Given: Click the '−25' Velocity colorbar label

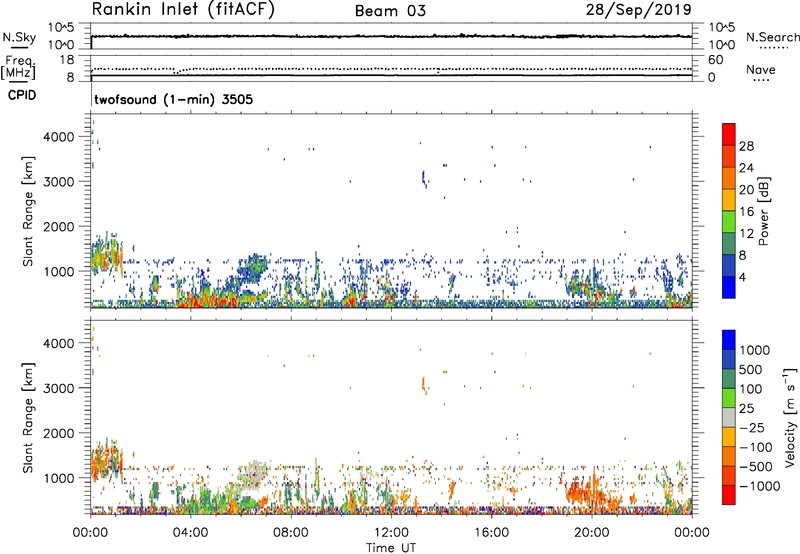Looking at the screenshot, I should pos(751,428).
